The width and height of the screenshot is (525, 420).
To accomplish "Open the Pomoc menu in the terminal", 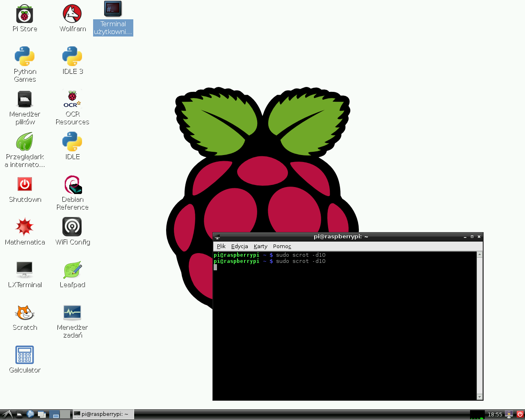I will click(x=282, y=247).
